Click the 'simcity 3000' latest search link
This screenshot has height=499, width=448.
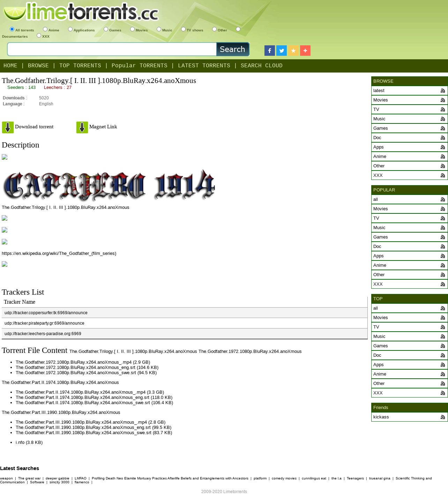pyautogui.click(x=59, y=482)
